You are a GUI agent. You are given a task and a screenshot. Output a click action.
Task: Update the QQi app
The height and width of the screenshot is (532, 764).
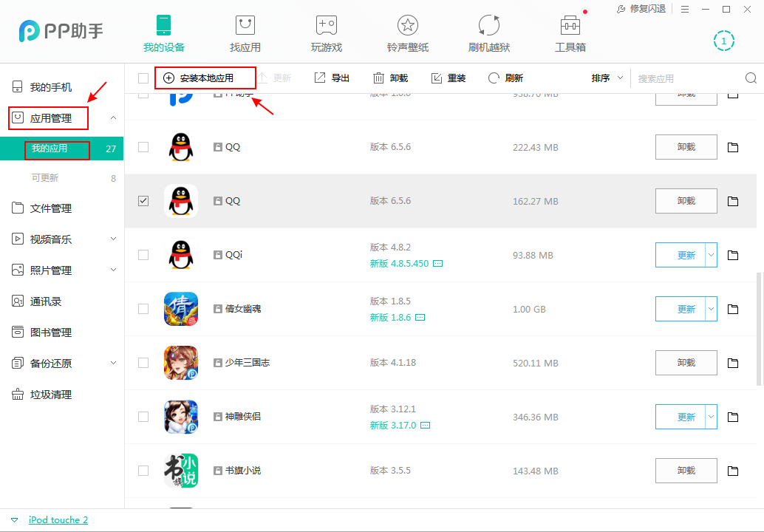681,255
